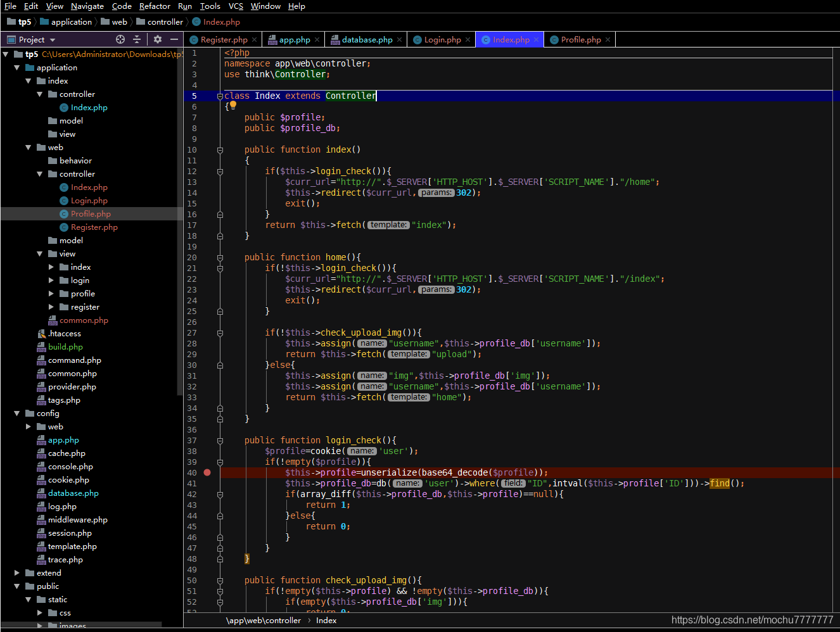Select Register.php in the project tree
The width and height of the screenshot is (840, 632).
pyautogui.click(x=94, y=227)
